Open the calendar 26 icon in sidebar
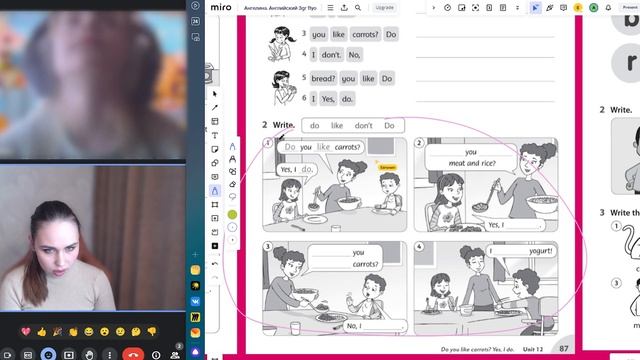This screenshot has height=360, width=640. [x=196, y=21]
